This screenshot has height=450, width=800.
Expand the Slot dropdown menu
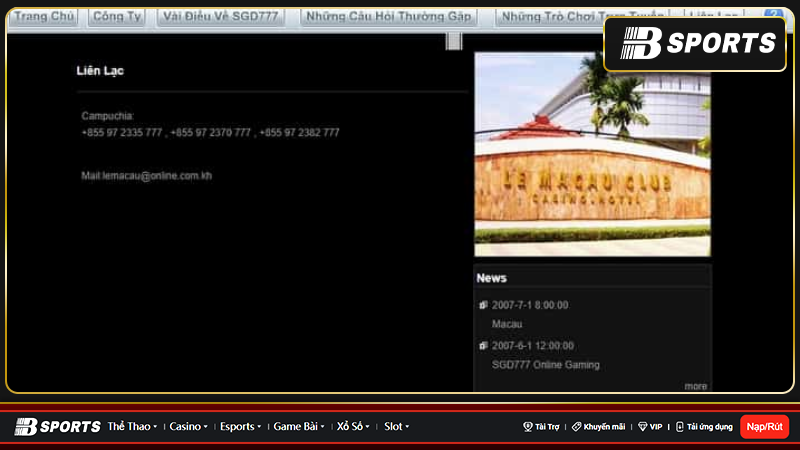pyautogui.click(x=396, y=427)
